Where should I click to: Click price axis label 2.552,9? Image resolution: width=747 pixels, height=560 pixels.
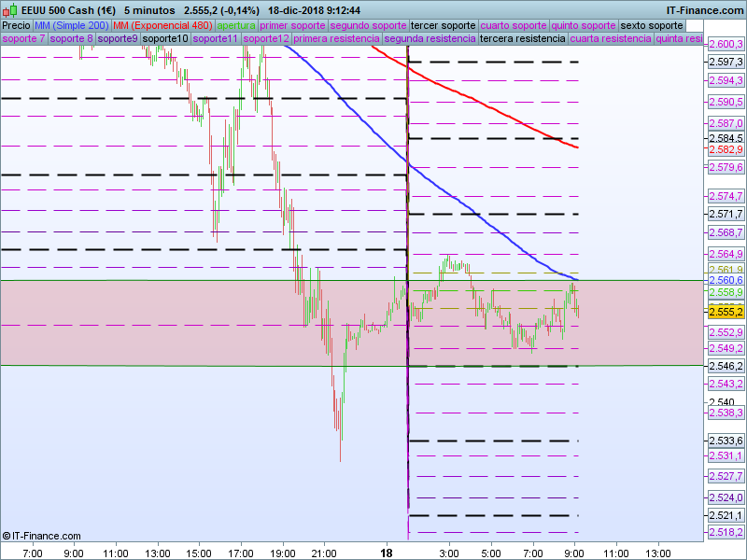pyautogui.click(x=726, y=332)
